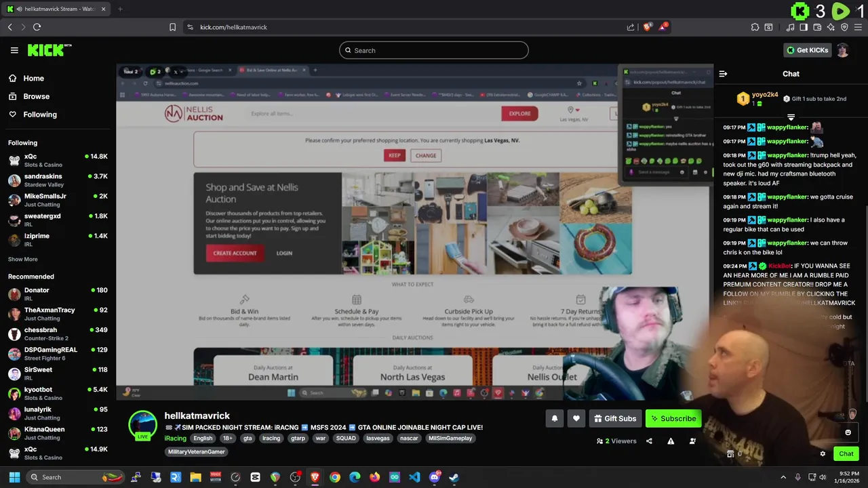Open chat settings with the gear icon
The height and width of the screenshot is (488, 868).
coord(823,454)
